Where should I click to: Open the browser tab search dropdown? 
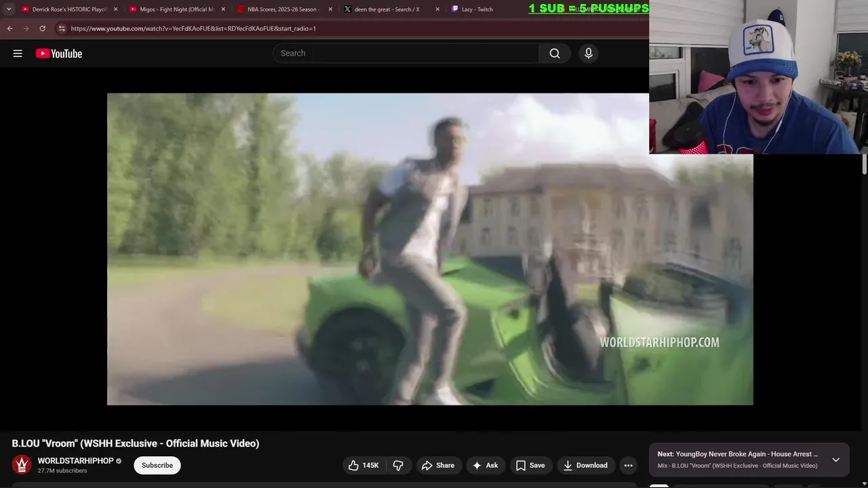click(x=8, y=9)
